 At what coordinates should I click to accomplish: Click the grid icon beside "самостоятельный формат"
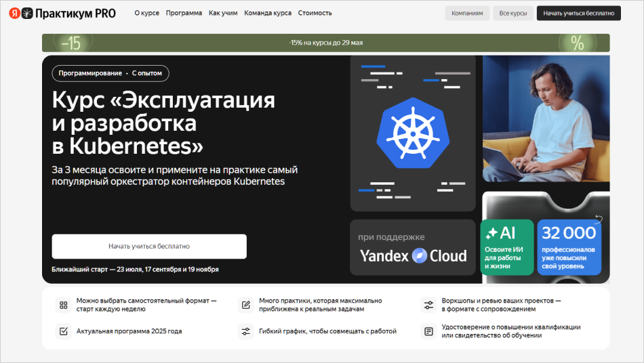click(x=63, y=305)
